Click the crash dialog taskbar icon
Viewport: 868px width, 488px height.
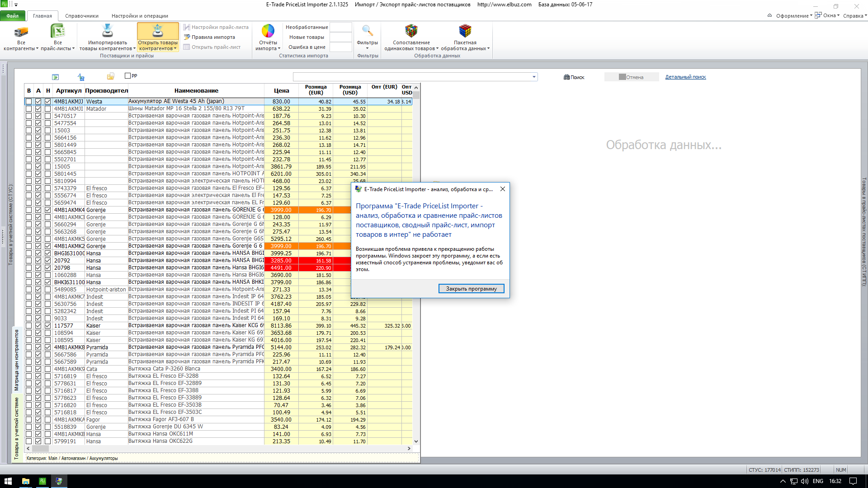pyautogui.click(x=59, y=481)
